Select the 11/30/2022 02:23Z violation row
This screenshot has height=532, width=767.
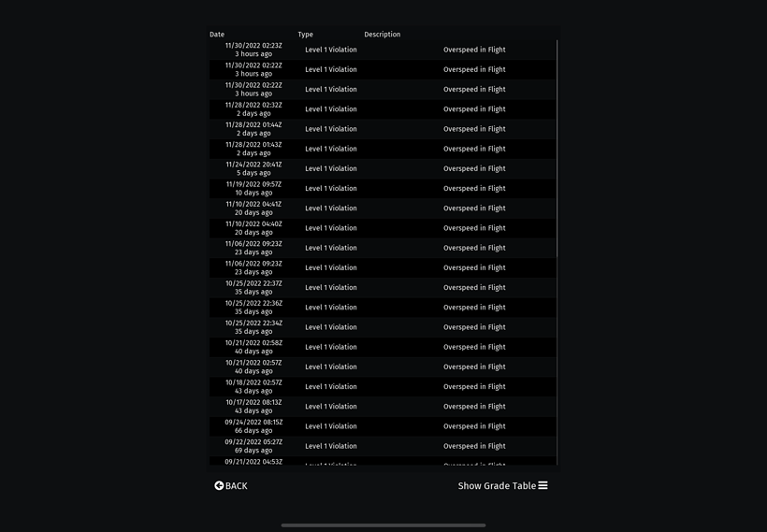point(383,50)
